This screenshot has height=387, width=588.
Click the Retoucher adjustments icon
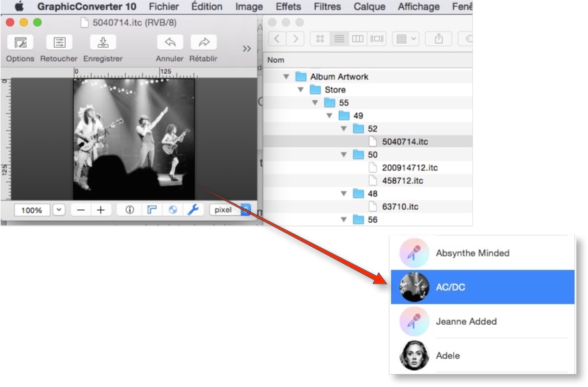(60, 42)
